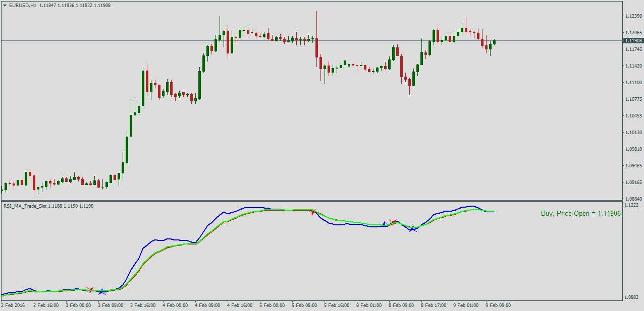Click the '8 Feb 17:00' time label
644x311 pixels.
[x=434, y=305]
